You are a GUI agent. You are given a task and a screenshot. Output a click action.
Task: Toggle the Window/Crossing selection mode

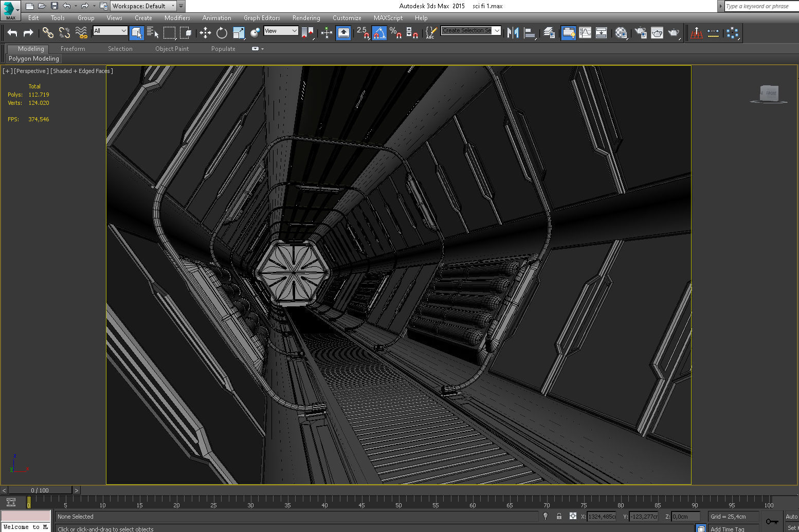pos(186,33)
